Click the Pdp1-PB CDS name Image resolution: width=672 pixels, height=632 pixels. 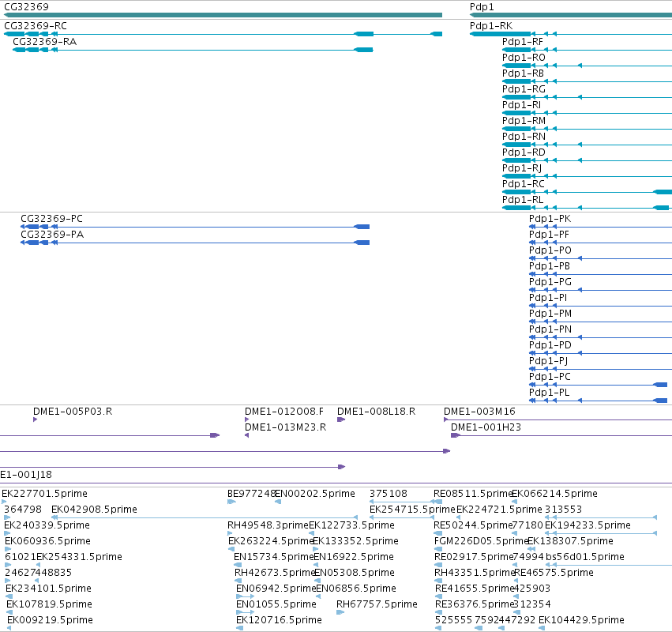550,266
